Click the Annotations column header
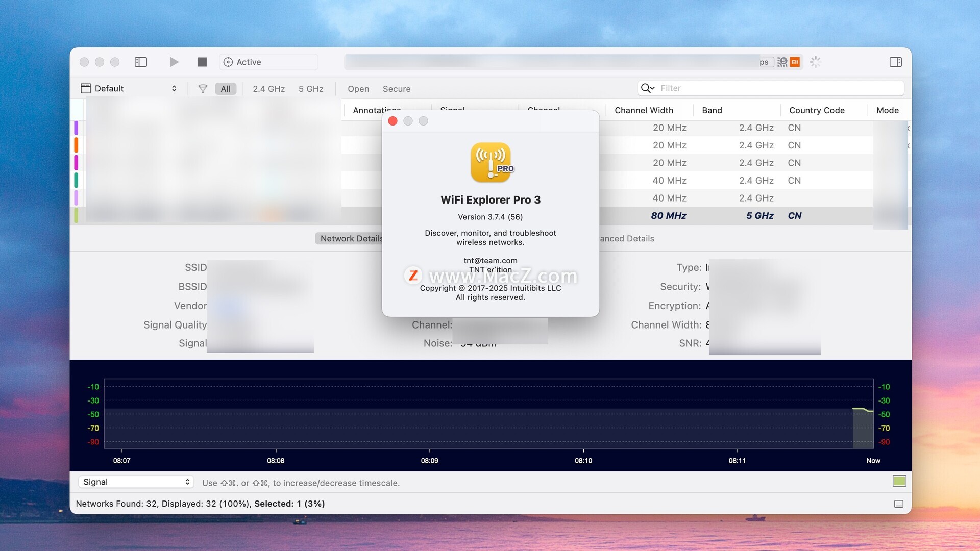Screen dimensions: 980x551 (377, 110)
